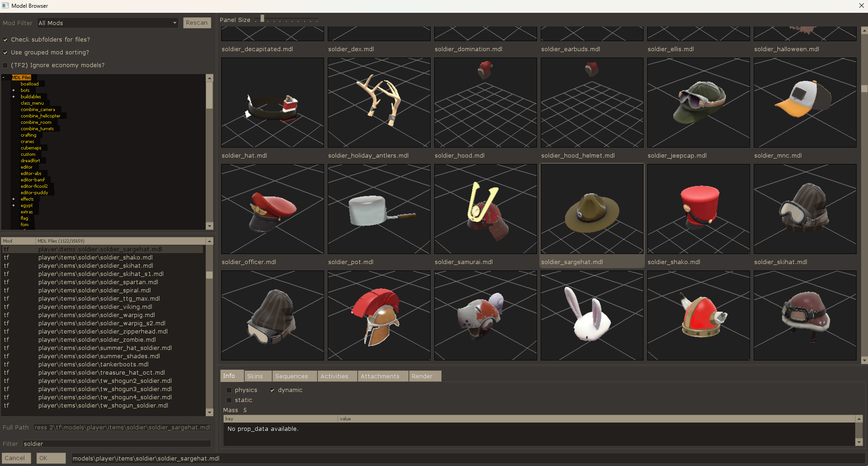Click the Cancel button

point(16,458)
